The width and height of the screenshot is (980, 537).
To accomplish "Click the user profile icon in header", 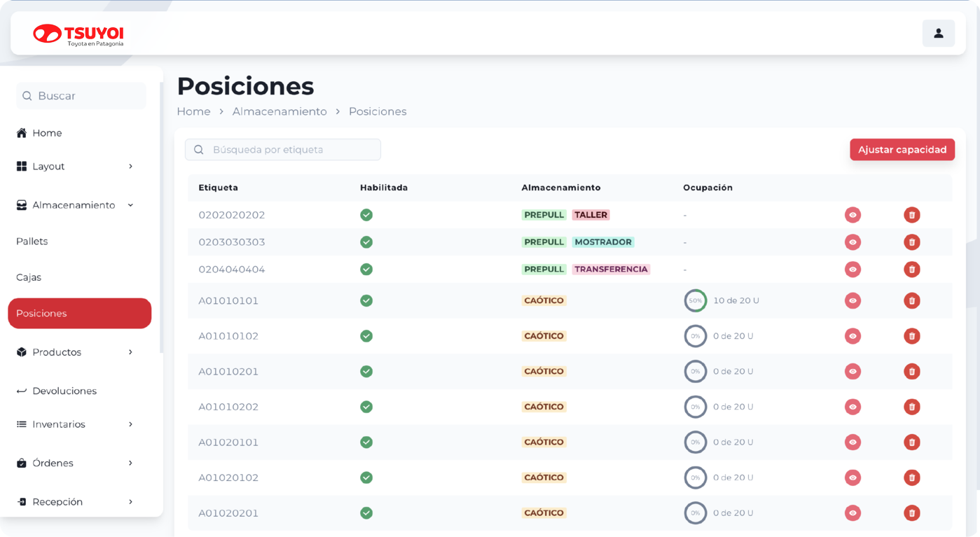I will [x=938, y=34].
